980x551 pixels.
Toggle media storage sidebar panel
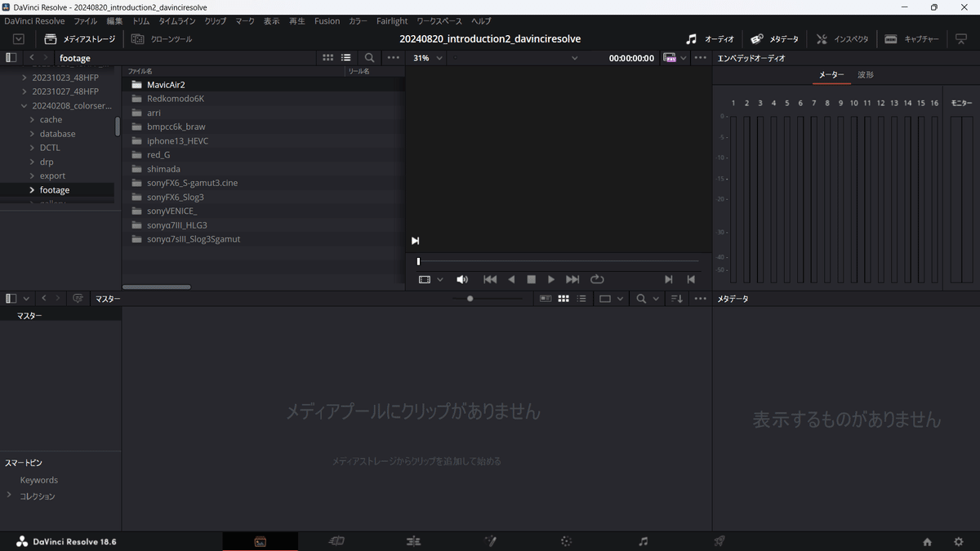click(x=11, y=58)
